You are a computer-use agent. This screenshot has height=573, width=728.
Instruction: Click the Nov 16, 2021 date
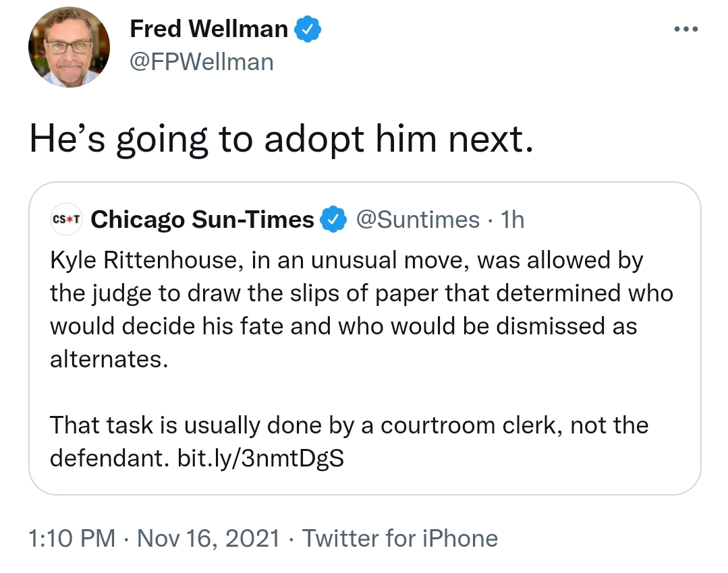[x=208, y=539]
